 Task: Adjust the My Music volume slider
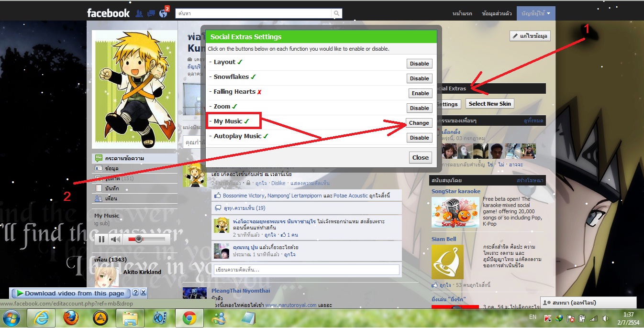pos(146,239)
